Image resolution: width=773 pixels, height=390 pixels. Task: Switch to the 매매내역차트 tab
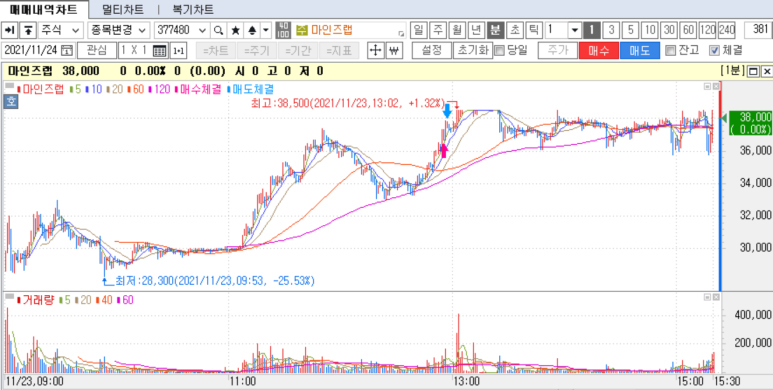43,9
